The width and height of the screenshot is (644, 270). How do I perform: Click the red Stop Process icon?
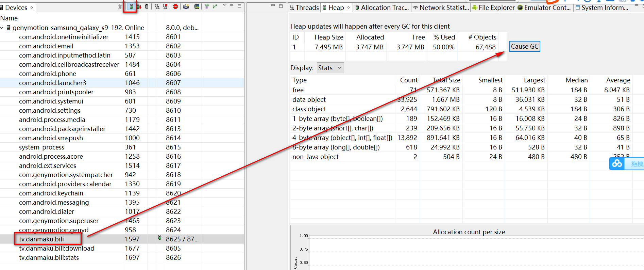175,6
